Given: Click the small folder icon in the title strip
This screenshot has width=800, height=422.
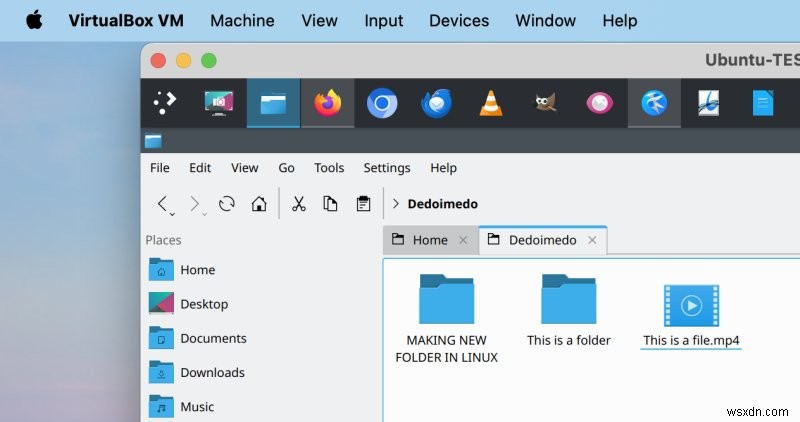Looking at the screenshot, I should [x=153, y=140].
